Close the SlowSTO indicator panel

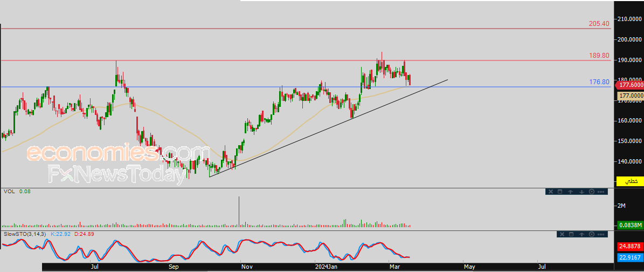[x=562, y=234]
